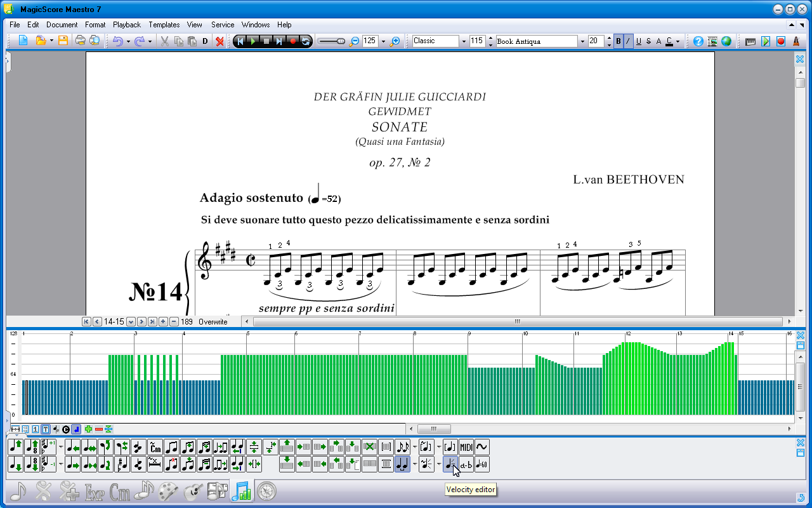Click the transpose octave down (8) icon
812x508 pixels.
[x=32, y=464]
